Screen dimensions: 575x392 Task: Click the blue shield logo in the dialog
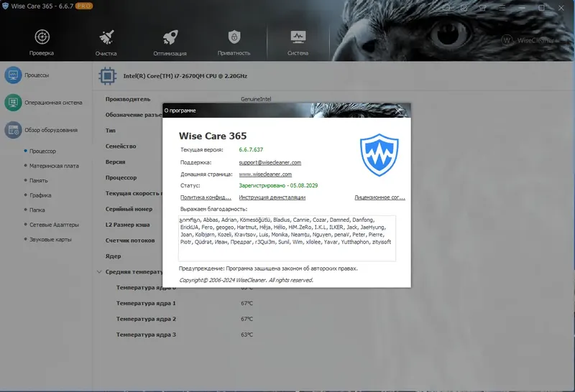[x=379, y=155]
